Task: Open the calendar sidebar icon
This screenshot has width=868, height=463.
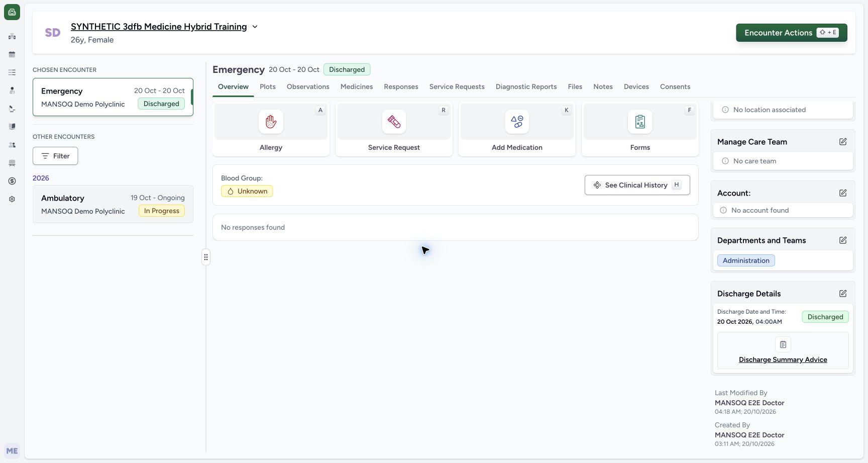Action: [x=12, y=54]
